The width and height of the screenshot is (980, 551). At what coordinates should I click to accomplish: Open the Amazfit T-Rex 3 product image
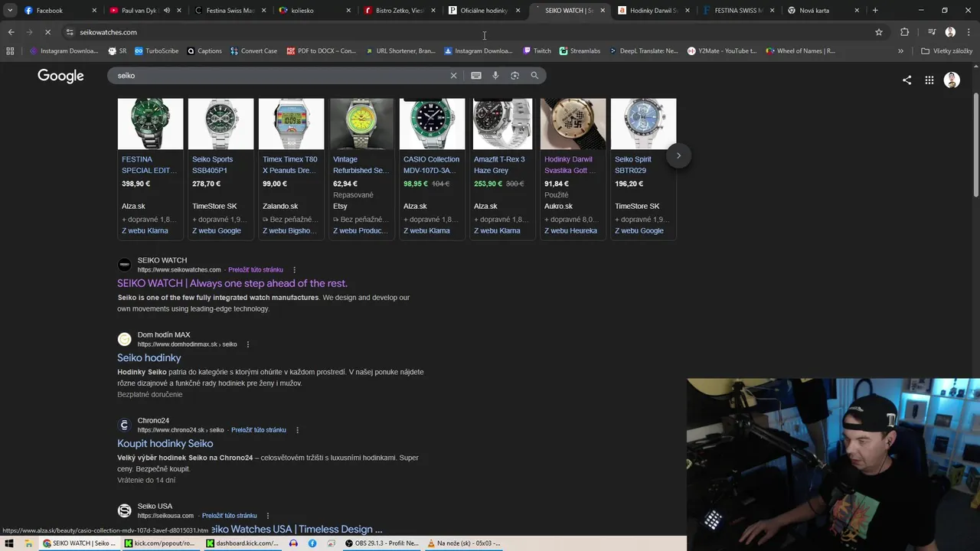(502, 124)
